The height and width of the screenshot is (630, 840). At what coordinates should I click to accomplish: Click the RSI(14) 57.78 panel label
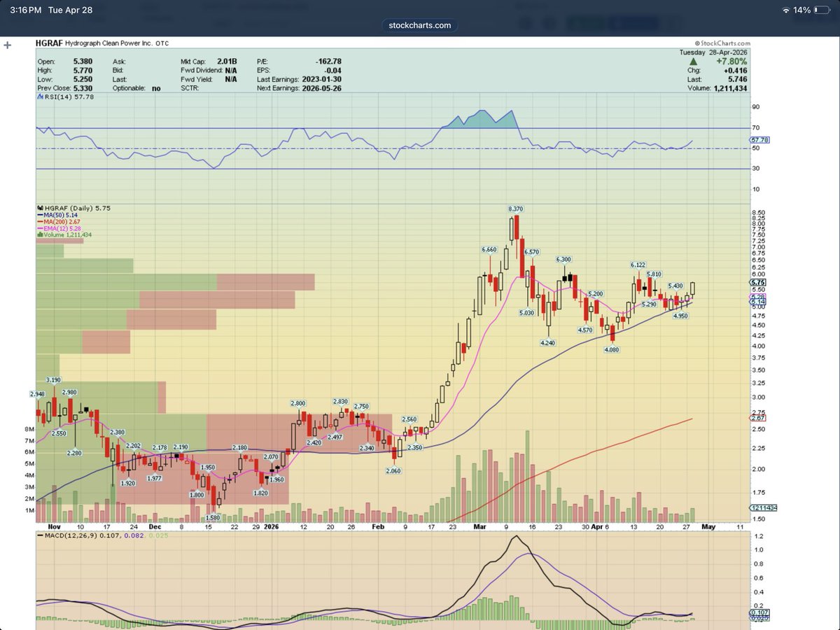(66, 97)
